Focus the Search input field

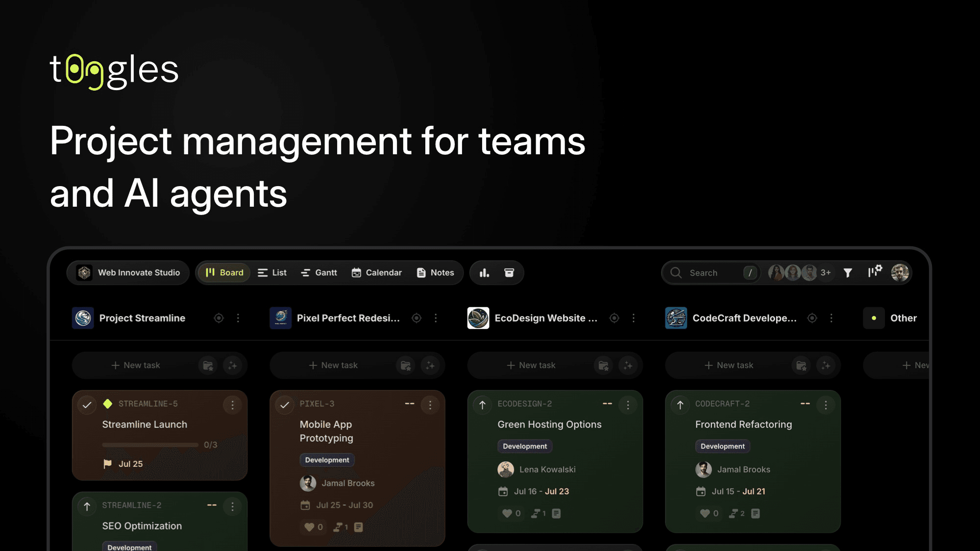711,273
